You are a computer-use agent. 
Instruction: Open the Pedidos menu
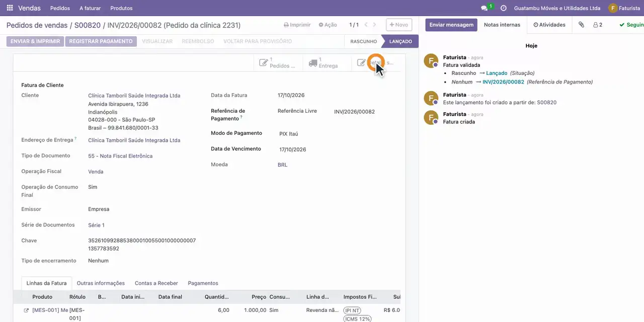[60, 8]
